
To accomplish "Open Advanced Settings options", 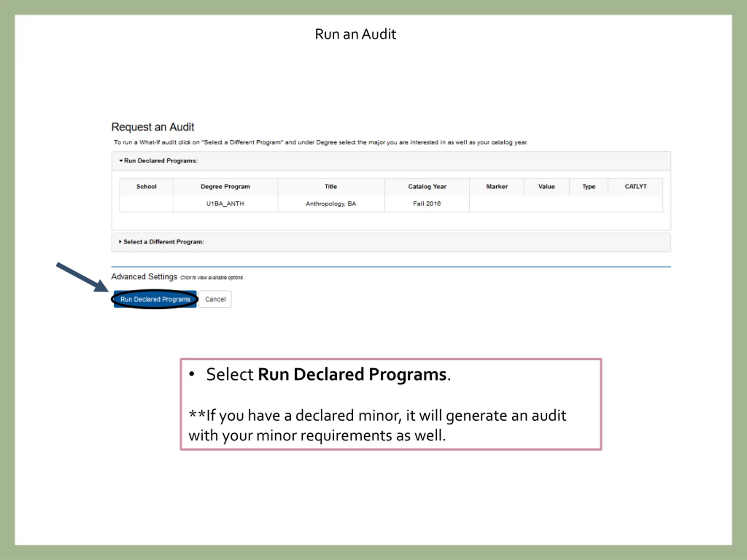I will (144, 277).
